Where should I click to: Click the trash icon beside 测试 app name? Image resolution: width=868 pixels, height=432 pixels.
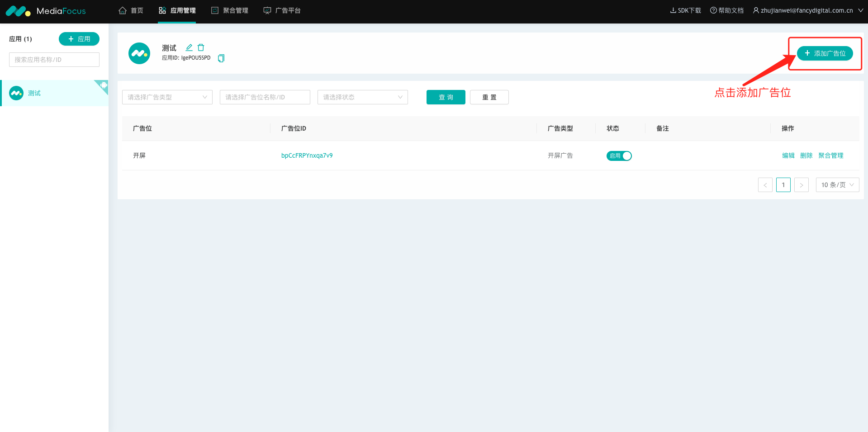click(201, 47)
